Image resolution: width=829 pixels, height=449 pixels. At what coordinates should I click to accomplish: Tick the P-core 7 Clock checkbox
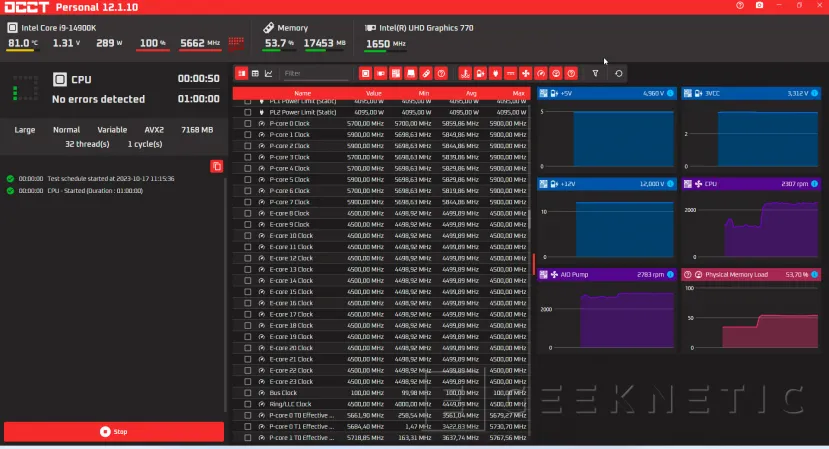(247, 202)
